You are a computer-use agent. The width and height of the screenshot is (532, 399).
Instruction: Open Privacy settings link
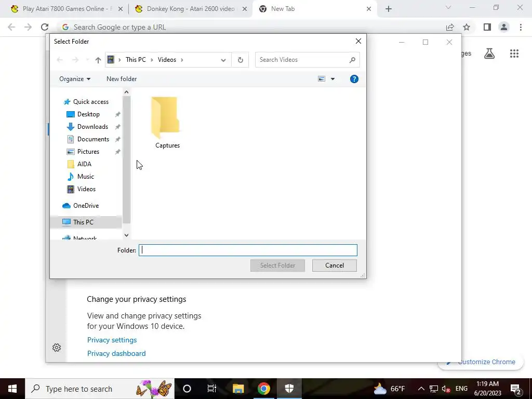pos(112,340)
